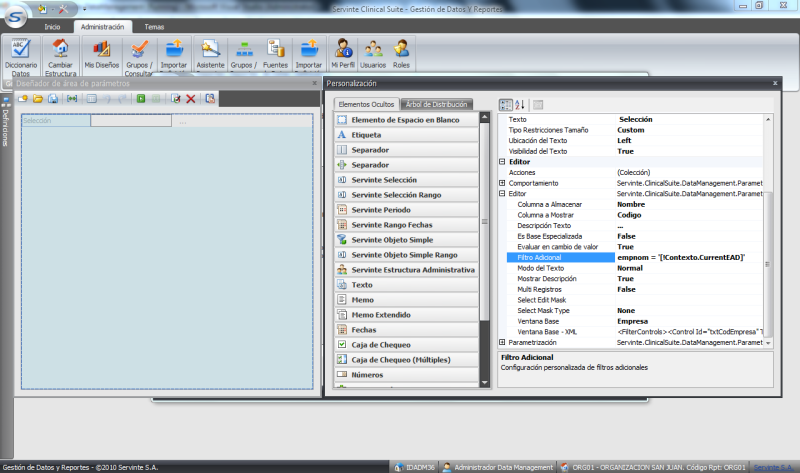Click the hidden elements list vertical scrollbar
800x473 pixels.
click(485, 220)
